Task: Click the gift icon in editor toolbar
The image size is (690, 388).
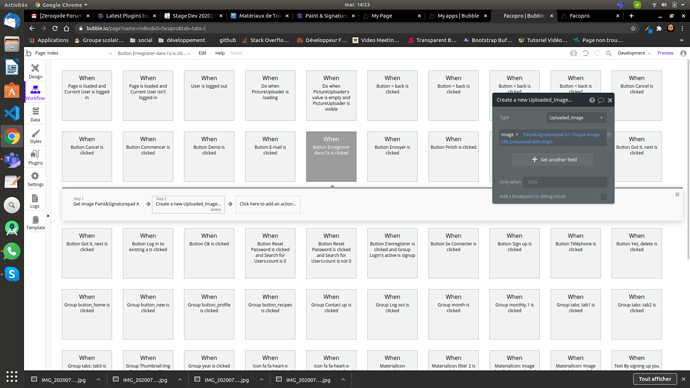Action: click(x=573, y=53)
